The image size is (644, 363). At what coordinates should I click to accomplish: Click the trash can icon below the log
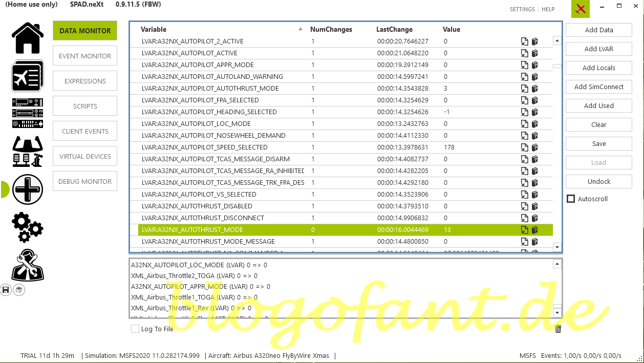[558, 329]
